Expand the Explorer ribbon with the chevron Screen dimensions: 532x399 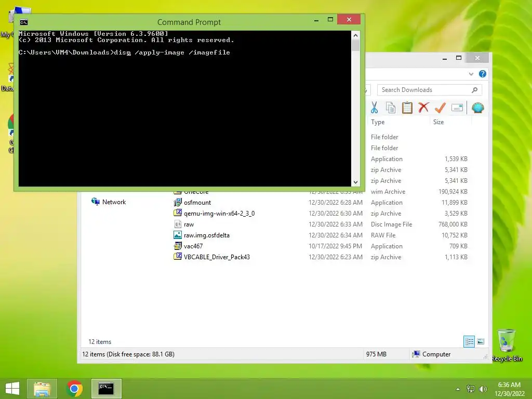[x=471, y=74]
